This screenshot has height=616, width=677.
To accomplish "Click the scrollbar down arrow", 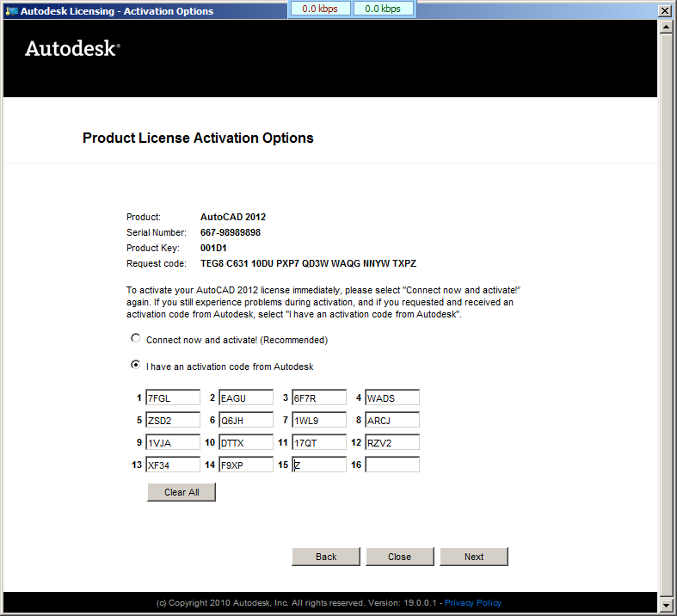I will pos(666,605).
